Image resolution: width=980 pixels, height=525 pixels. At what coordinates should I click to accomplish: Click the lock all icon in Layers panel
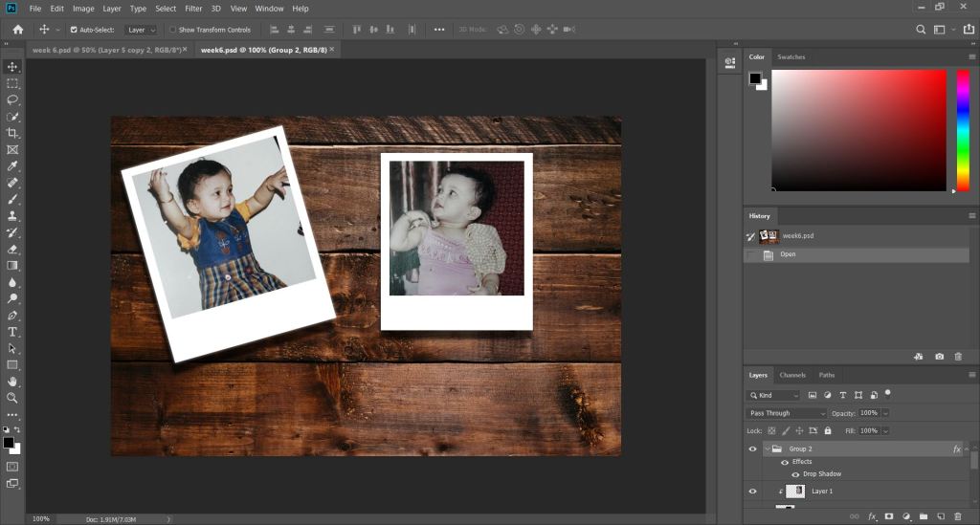tap(826, 430)
